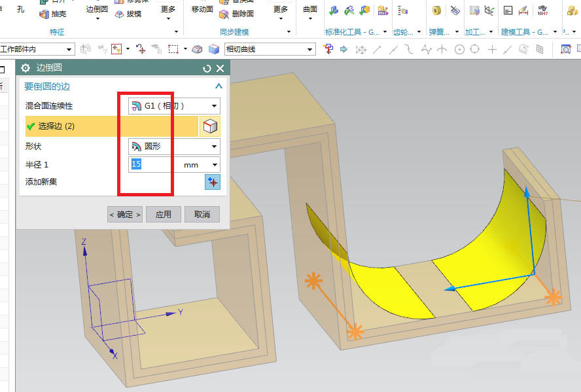This screenshot has width=581, height=392.
Task: Open the 边倒圆 ribbon dropdown
Action: 97,18
